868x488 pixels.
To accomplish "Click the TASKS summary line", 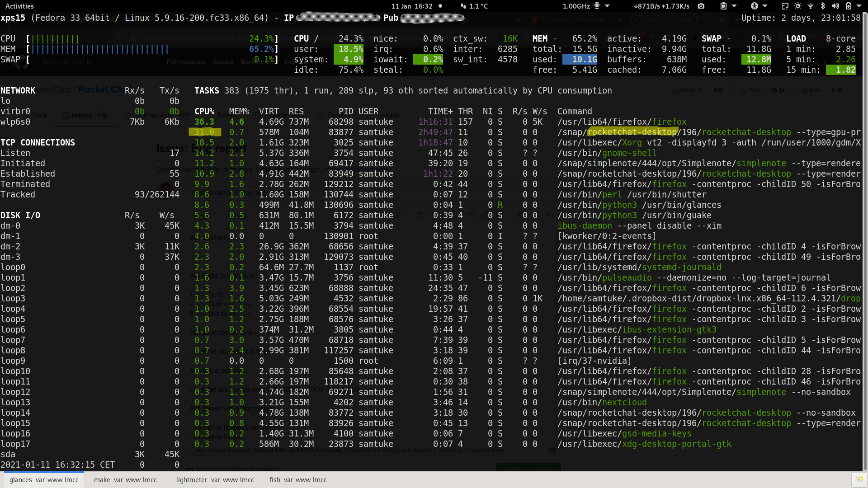I will click(403, 91).
